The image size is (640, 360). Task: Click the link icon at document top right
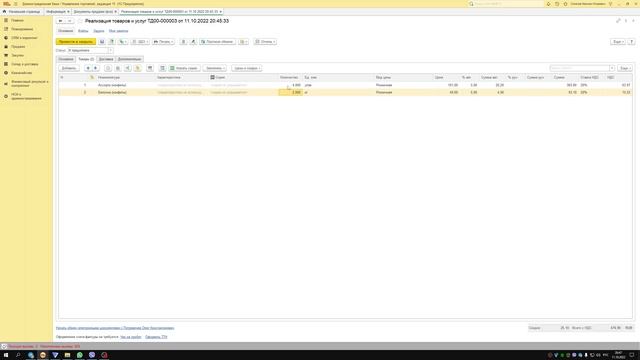pos(618,21)
